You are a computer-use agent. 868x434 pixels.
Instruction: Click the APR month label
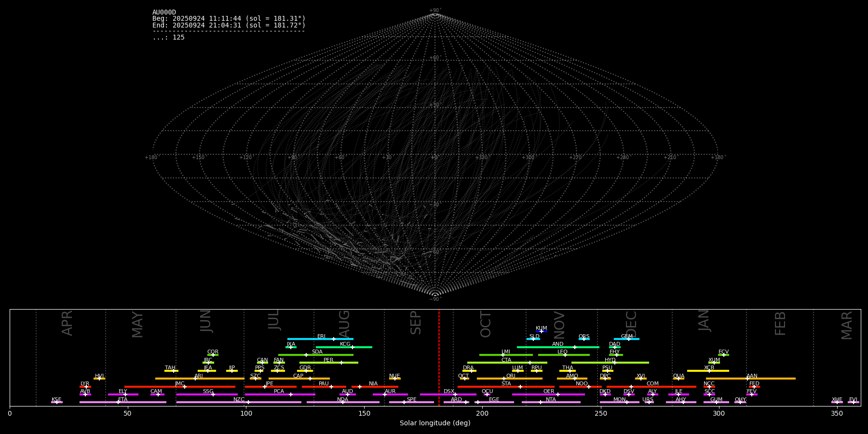click(x=67, y=323)
